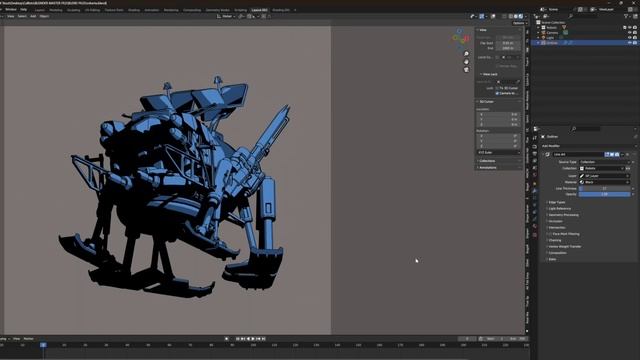Select rendered viewport shading icon
Screen dimensions: 640x360
click(x=521, y=16)
